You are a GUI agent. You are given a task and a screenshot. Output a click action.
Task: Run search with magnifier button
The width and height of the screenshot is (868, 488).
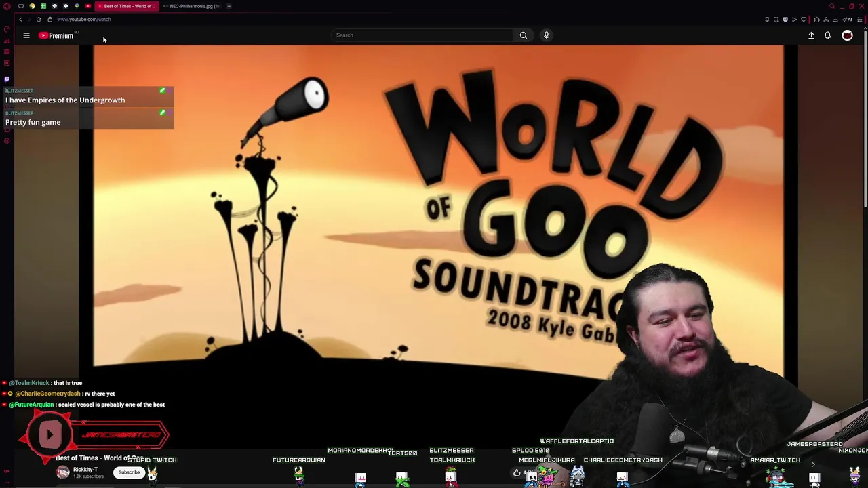tap(524, 35)
